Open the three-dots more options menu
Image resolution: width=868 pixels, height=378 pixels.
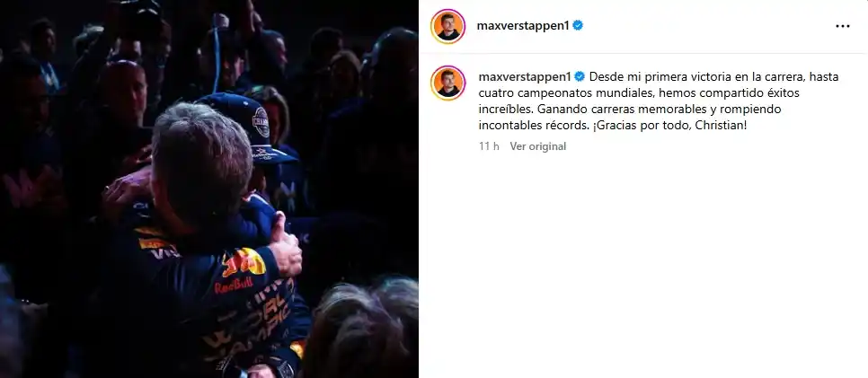pos(843,26)
